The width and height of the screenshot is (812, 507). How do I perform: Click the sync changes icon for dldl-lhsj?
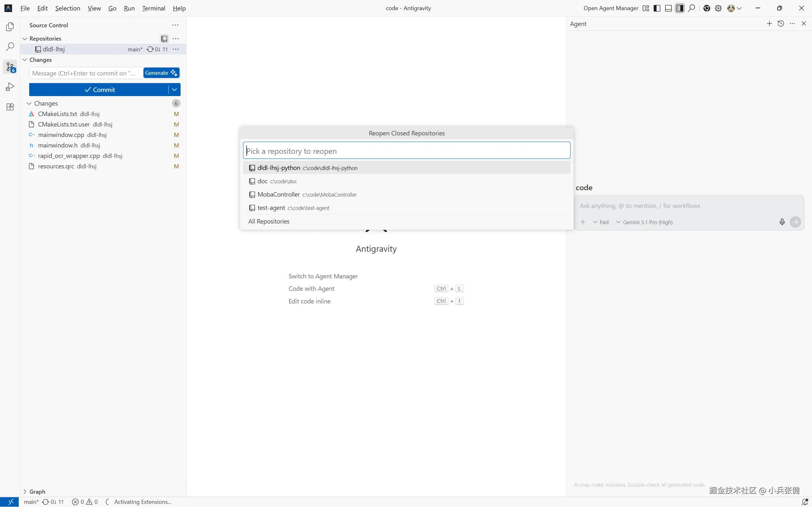point(150,49)
